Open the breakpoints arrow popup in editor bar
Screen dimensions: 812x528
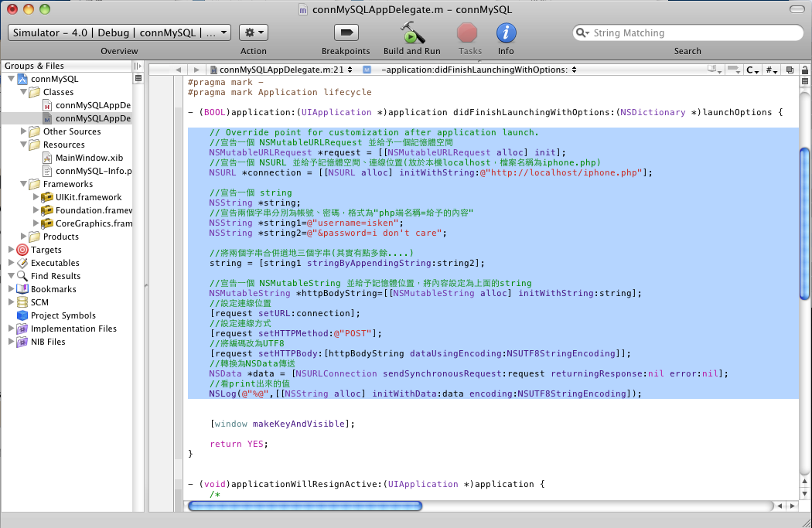pyautogui.click(x=733, y=70)
